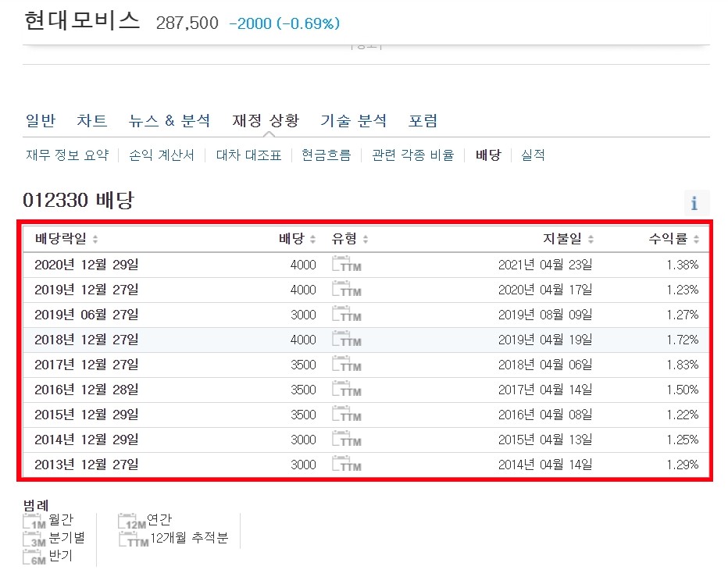Go to 재무 정보 요약 sub-page
The height and width of the screenshot is (584, 728).
pyautogui.click(x=67, y=155)
